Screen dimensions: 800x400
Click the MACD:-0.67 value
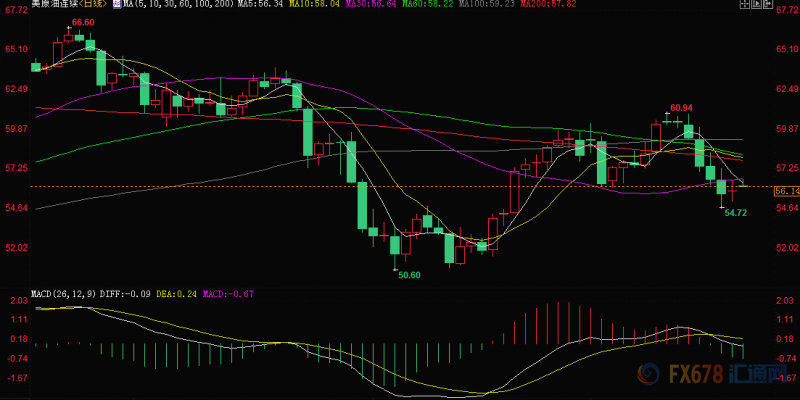coord(228,294)
